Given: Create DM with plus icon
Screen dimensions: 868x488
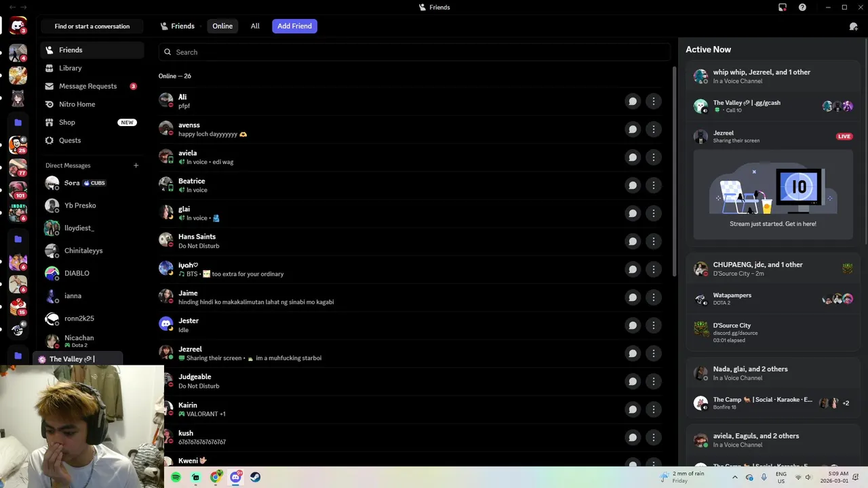Looking at the screenshot, I should [136, 165].
